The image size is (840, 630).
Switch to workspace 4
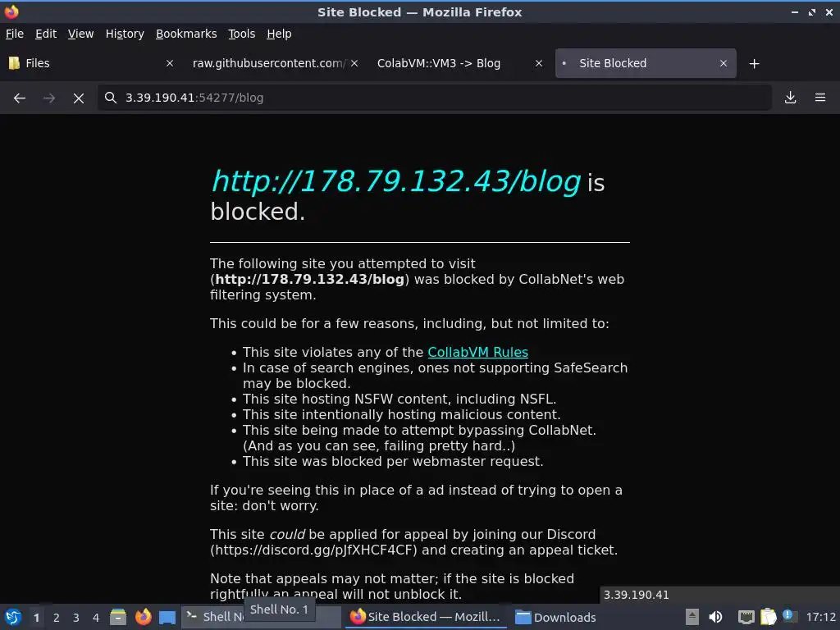point(96,618)
